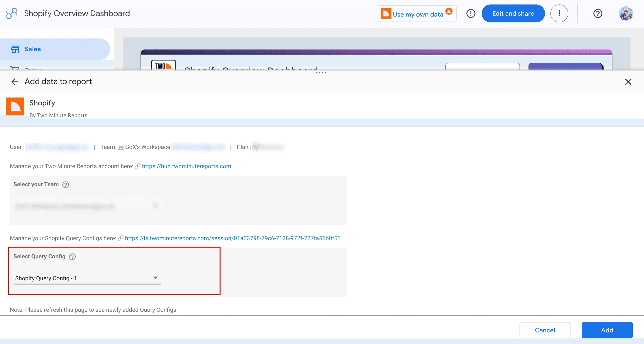Viewport: 644px width, 344px height.
Task: Open the user profile avatar
Action: click(626, 13)
